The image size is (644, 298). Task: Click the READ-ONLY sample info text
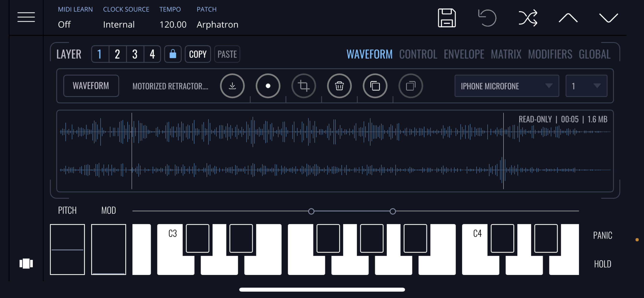[563, 119]
